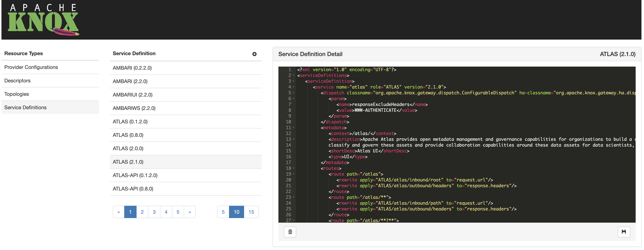Select Service Definitions in the sidebar
The image size is (644, 250).
coord(25,107)
